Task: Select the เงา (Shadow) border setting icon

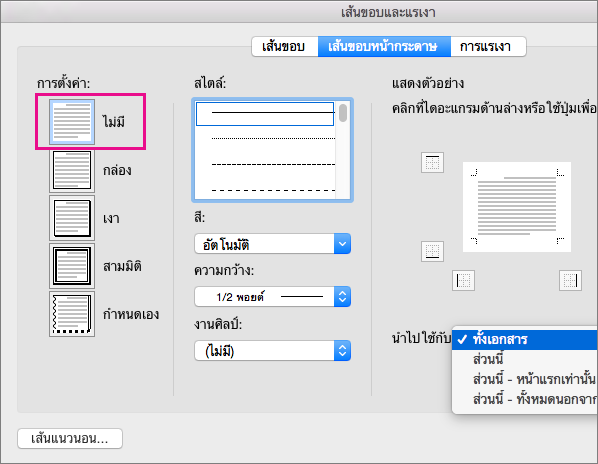Action: click(x=72, y=218)
